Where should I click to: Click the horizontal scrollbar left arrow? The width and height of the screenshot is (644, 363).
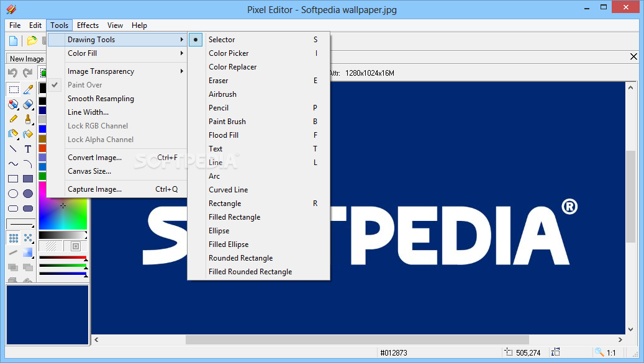click(x=96, y=339)
